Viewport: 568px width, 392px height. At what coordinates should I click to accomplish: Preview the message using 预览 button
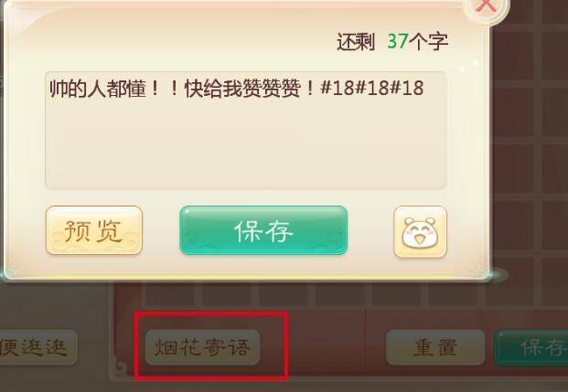click(x=94, y=230)
